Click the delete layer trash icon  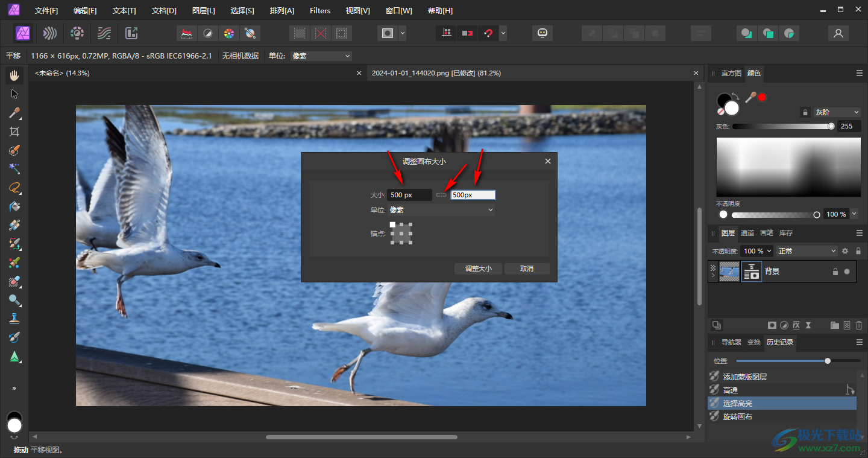coord(859,325)
